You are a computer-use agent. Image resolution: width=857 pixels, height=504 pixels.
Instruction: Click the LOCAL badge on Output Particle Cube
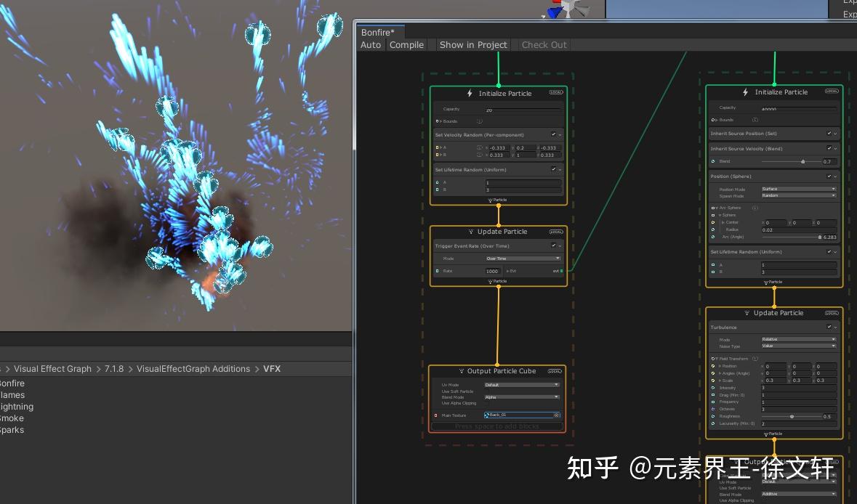pyautogui.click(x=555, y=371)
